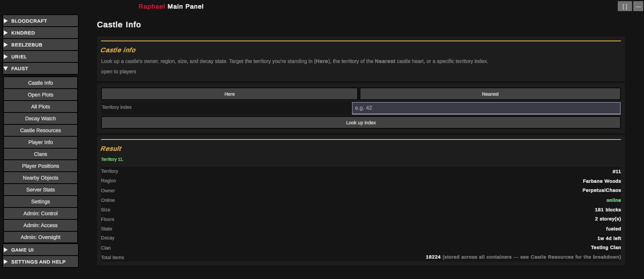Open the Clans page

tap(41, 154)
